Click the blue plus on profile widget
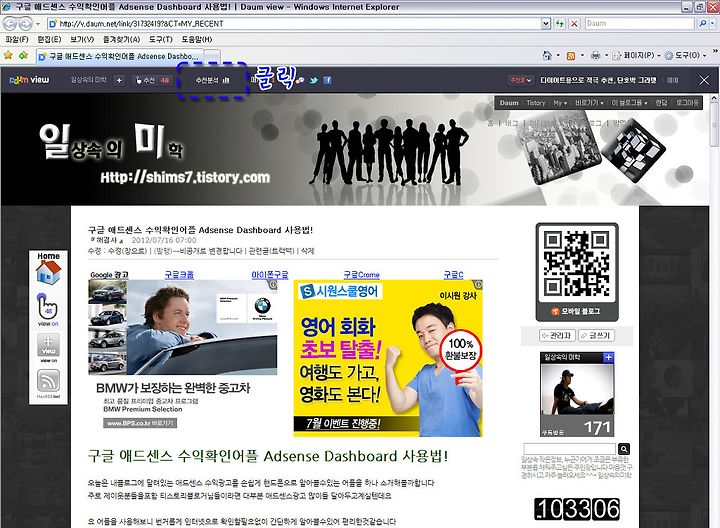This screenshot has height=528, width=720. coord(608,357)
